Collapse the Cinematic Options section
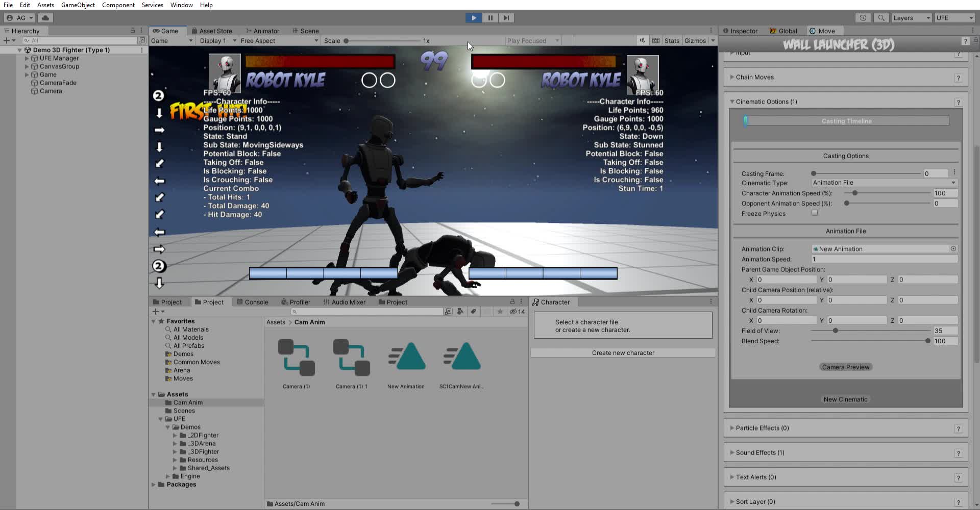This screenshot has height=510, width=980. [732, 101]
